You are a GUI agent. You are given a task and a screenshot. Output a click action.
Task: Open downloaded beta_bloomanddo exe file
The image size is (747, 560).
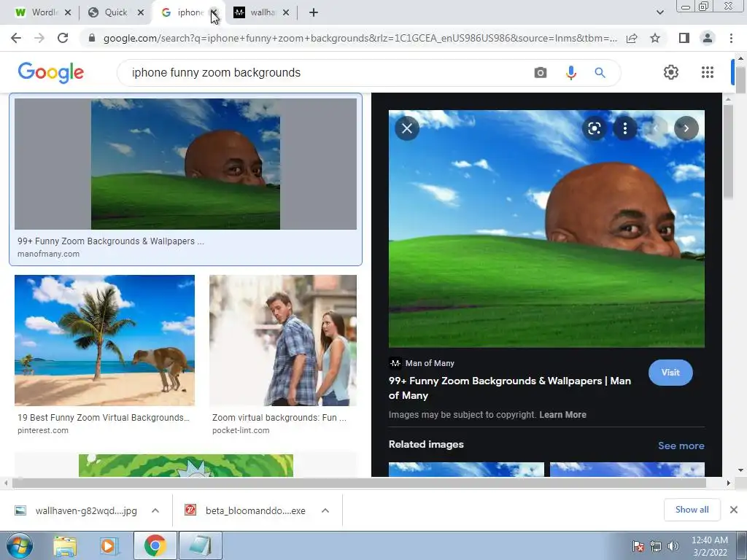[x=246, y=510]
